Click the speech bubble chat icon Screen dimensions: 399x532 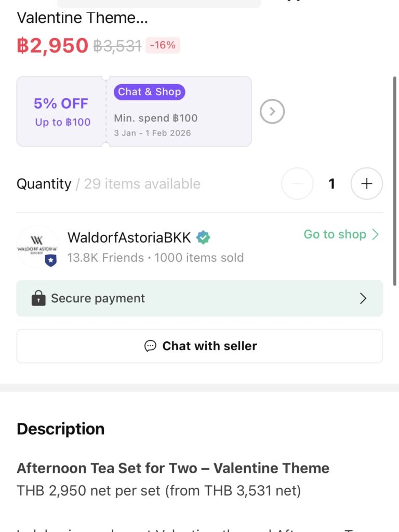(150, 346)
